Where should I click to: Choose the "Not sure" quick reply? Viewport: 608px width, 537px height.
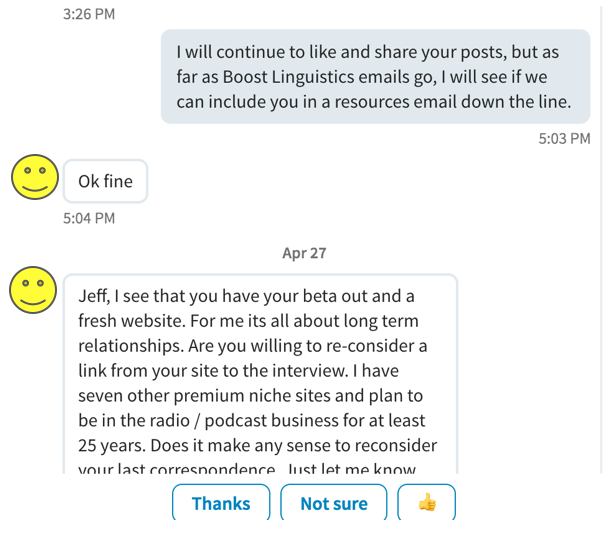pos(334,503)
